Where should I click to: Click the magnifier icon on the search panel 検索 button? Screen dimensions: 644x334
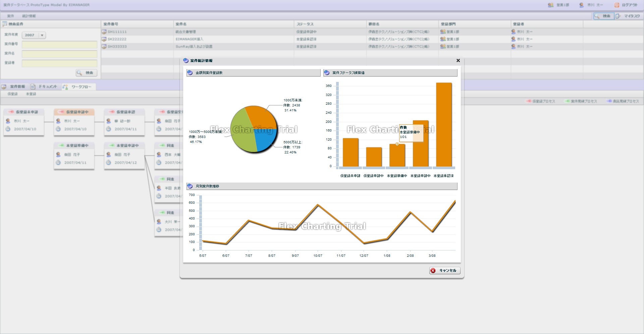tap(79, 73)
